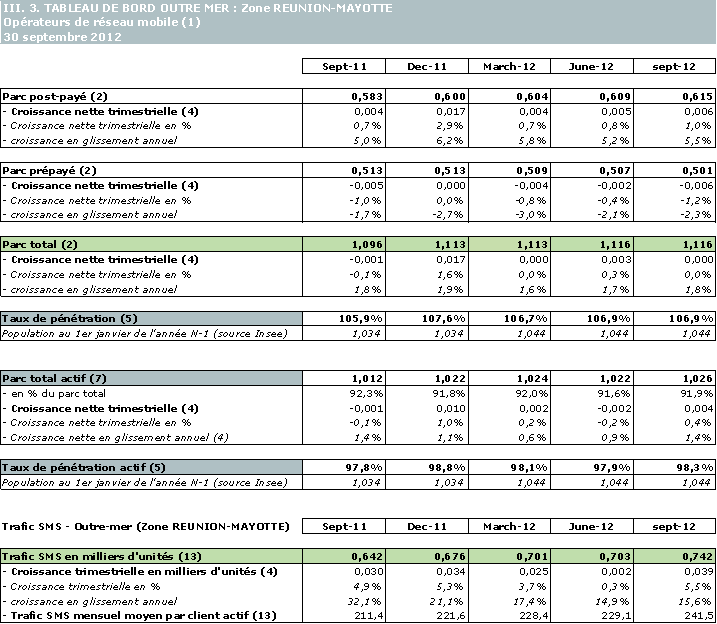
Task: Select the 0,701 Trafic SMS cell
Action: pos(510,557)
